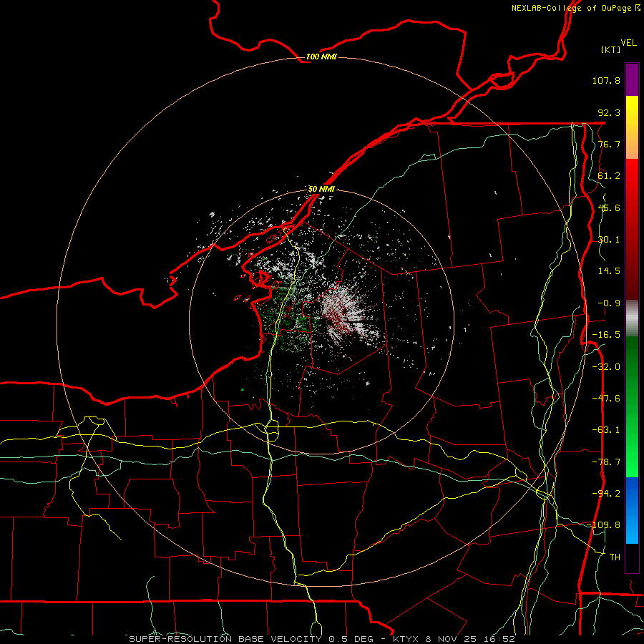The height and width of the screenshot is (644, 644).
Task: Click the 50 NMI range ring label
Action: pos(321,189)
